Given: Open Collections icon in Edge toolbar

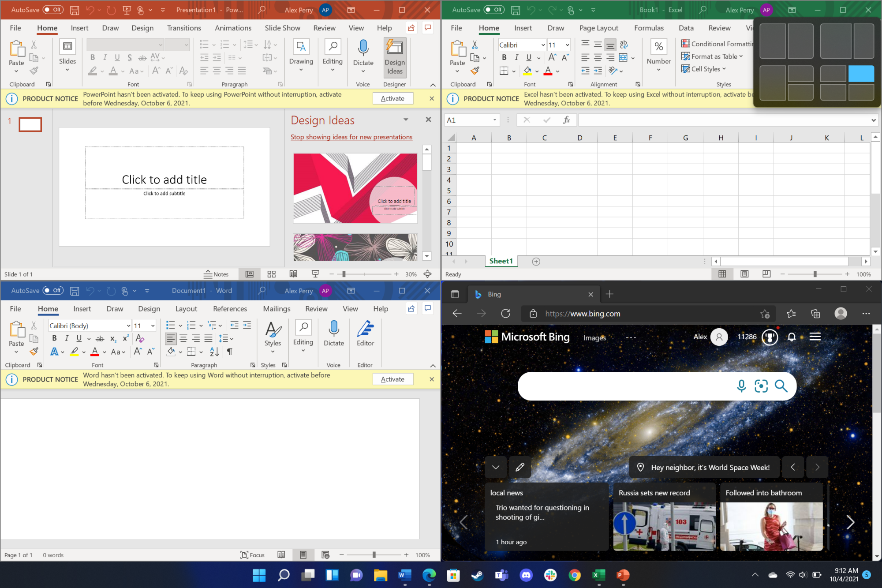Looking at the screenshot, I should [x=815, y=314].
